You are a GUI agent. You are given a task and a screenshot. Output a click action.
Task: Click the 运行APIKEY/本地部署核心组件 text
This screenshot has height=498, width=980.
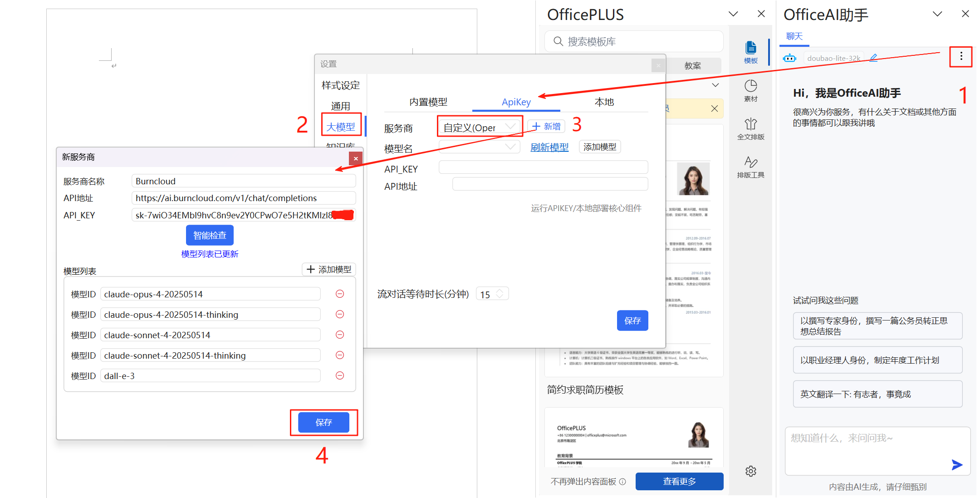pos(586,208)
